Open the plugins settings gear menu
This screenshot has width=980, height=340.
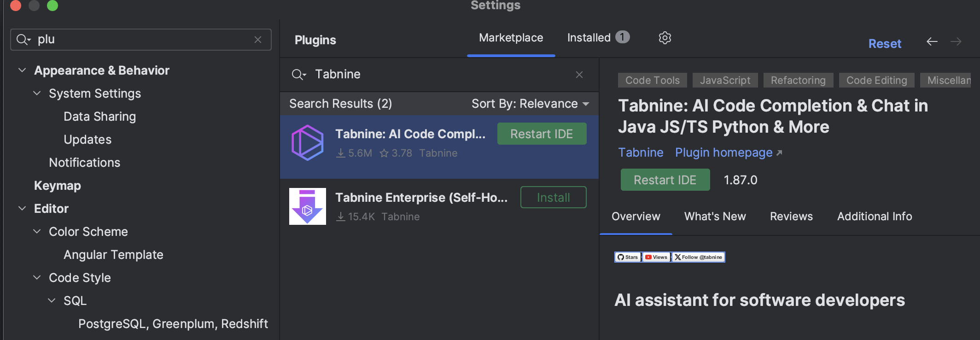click(x=665, y=38)
